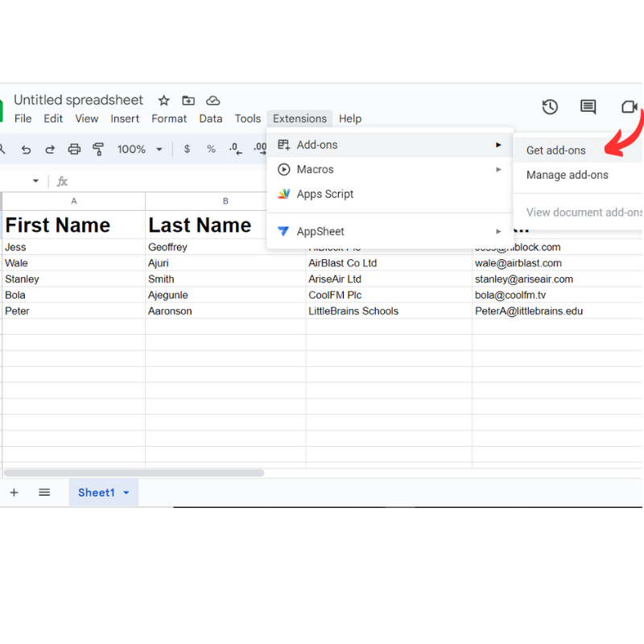Activate the paint format tool
The image size is (644, 644).
click(x=98, y=149)
